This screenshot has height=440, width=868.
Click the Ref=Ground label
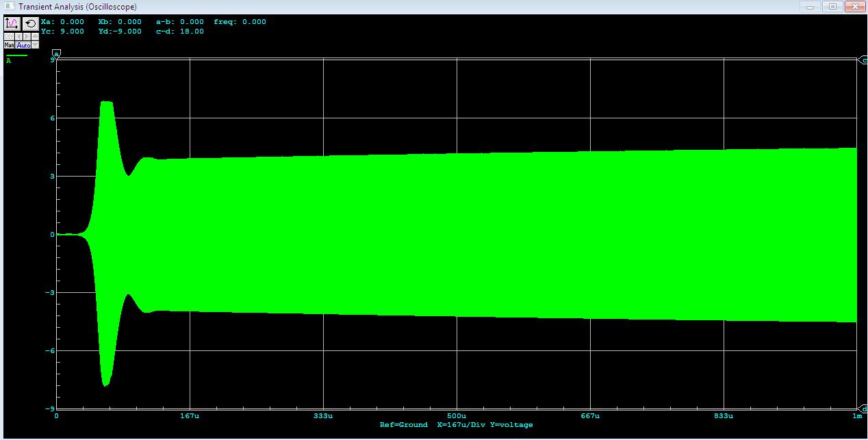pos(404,425)
